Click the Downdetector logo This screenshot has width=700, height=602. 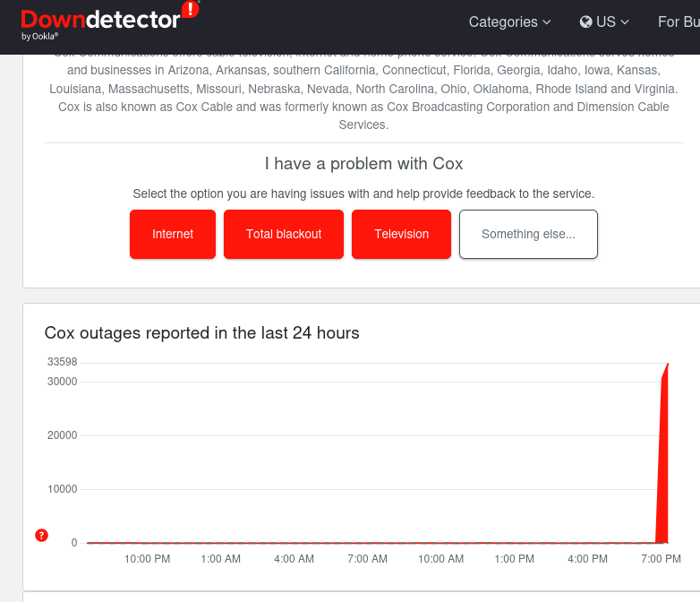(x=100, y=20)
